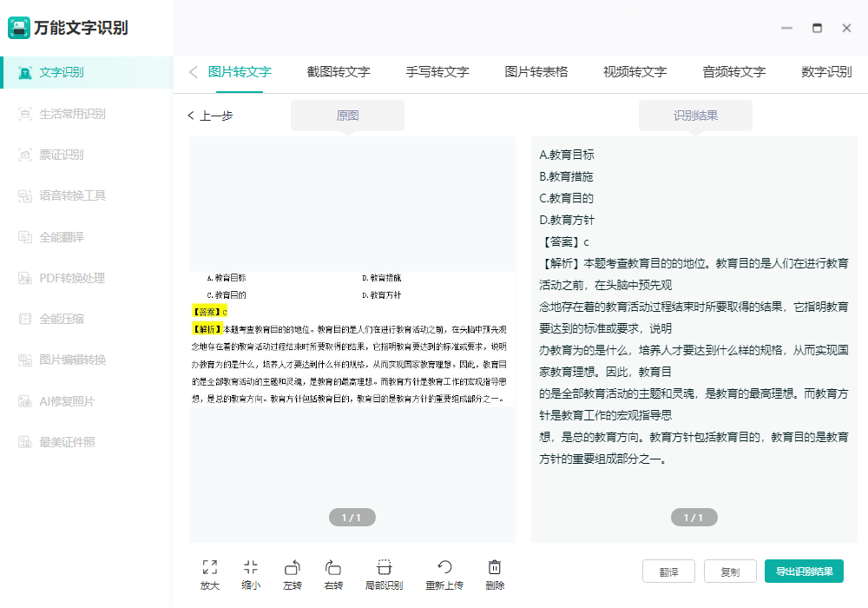Click the 翻译 button
Image resolution: width=868 pixels, height=608 pixels.
(x=668, y=572)
